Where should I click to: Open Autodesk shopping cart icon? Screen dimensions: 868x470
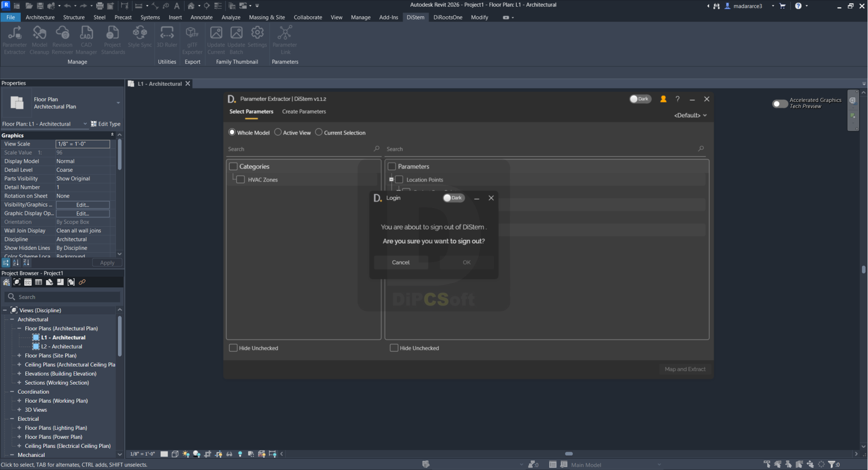tap(783, 6)
